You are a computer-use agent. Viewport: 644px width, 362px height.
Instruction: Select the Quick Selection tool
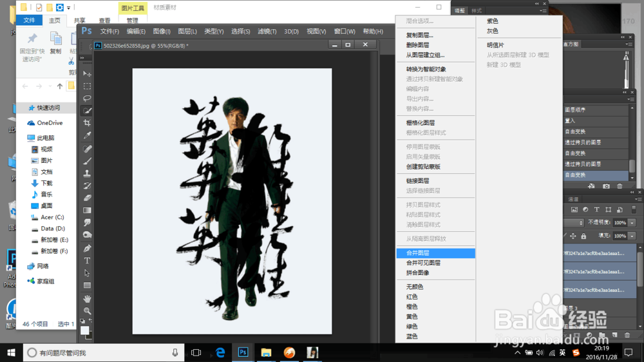87,111
